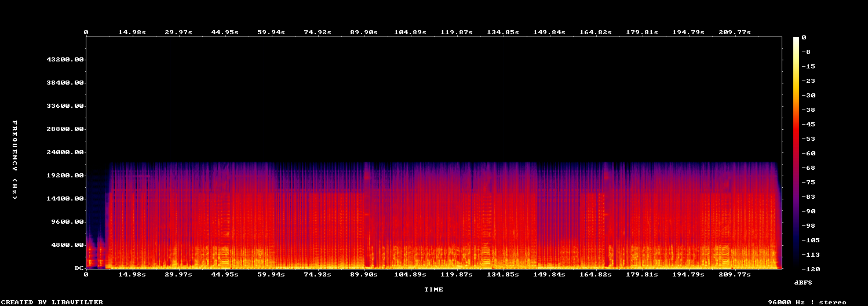Click the TIME axis title
This screenshot has width=868, height=306.
click(x=433, y=289)
